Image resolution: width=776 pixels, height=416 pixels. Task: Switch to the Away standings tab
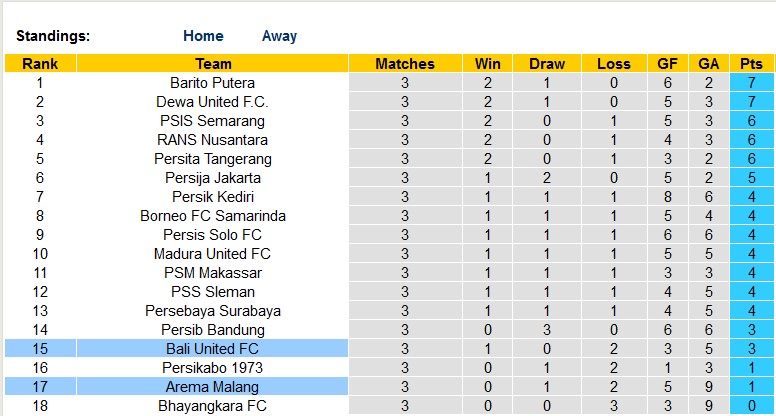[x=279, y=36]
